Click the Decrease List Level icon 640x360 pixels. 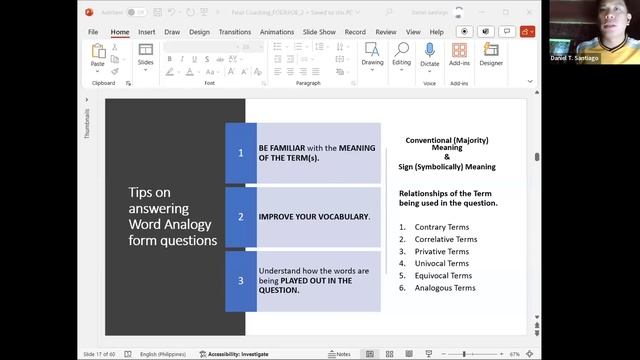(x=278, y=59)
